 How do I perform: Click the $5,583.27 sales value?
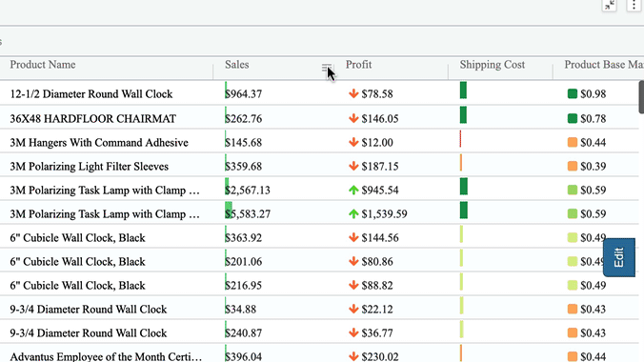pos(248,214)
